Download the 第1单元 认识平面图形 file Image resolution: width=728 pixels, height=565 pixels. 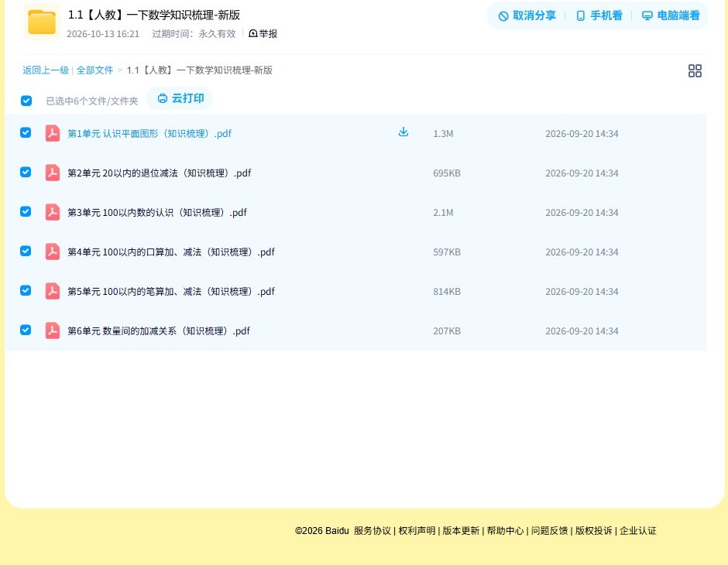tap(403, 132)
